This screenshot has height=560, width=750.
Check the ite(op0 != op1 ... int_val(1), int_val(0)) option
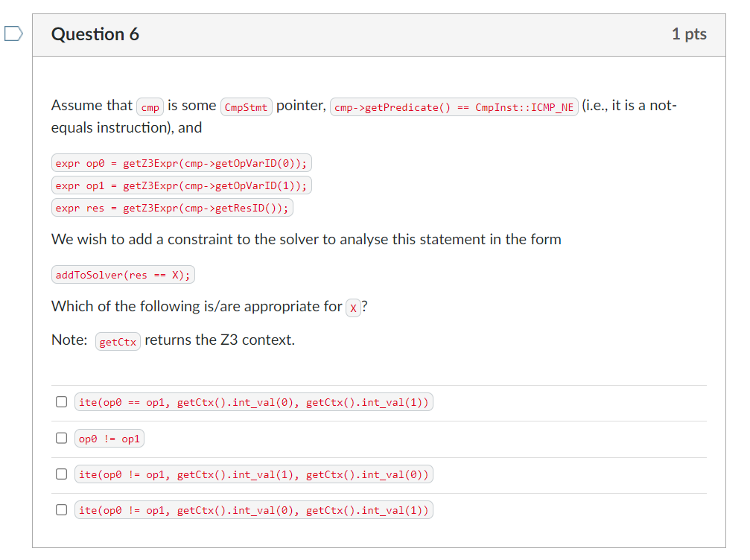61,474
